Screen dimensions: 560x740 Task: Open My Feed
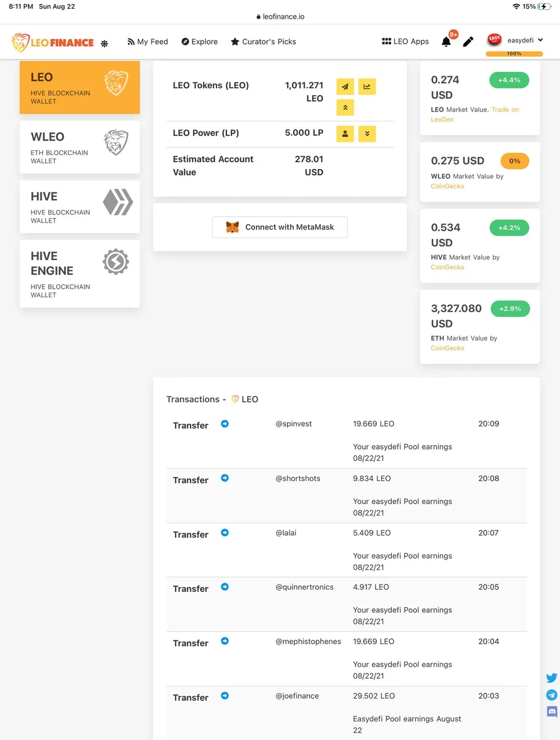(148, 42)
